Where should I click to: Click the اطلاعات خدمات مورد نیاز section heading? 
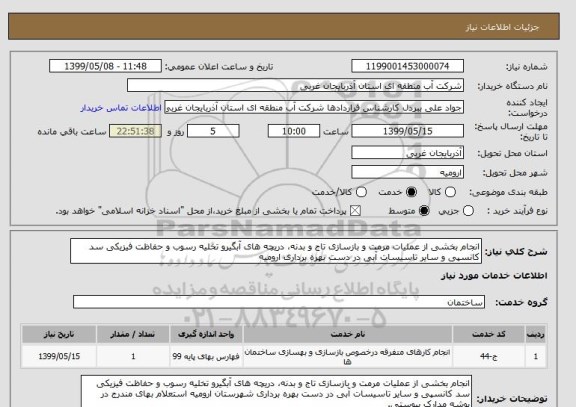click(494, 276)
